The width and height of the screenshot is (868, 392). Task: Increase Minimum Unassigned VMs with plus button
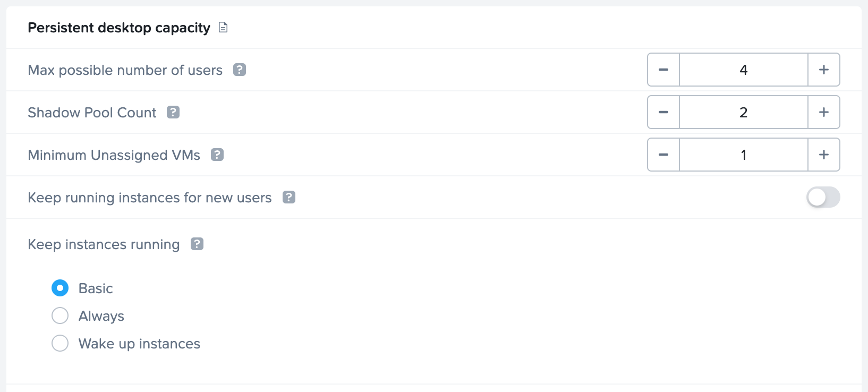point(824,155)
